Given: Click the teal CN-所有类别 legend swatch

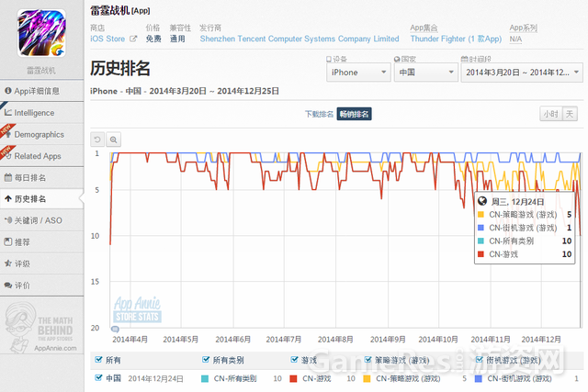Looking at the screenshot, I should point(205,379).
